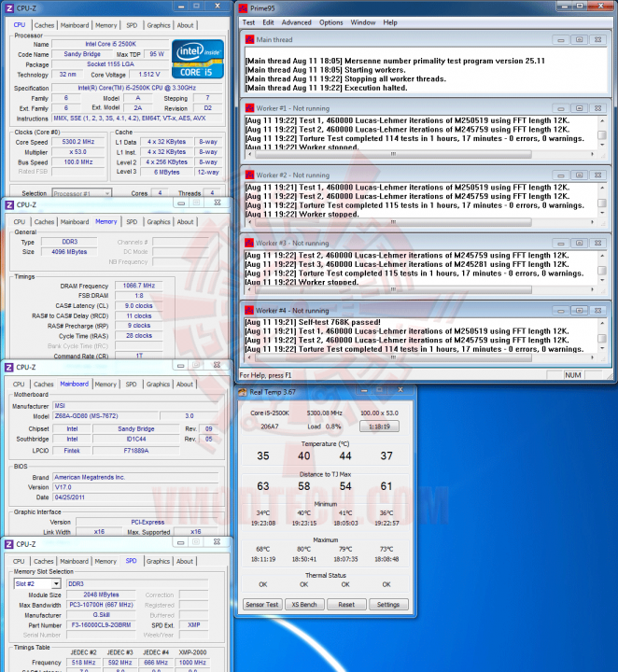Click the Main thread window icon
The width and height of the screenshot is (618, 672).
[x=249, y=39]
